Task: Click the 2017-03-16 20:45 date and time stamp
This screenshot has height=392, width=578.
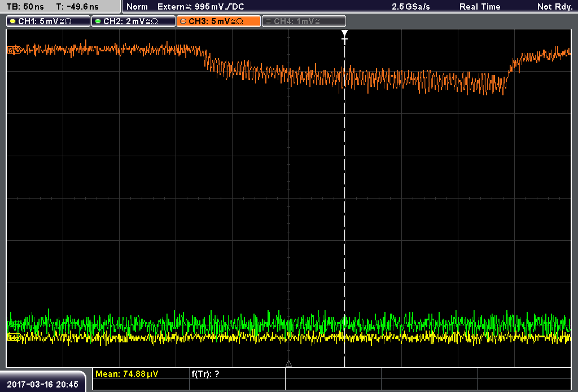Action: coord(42,385)
